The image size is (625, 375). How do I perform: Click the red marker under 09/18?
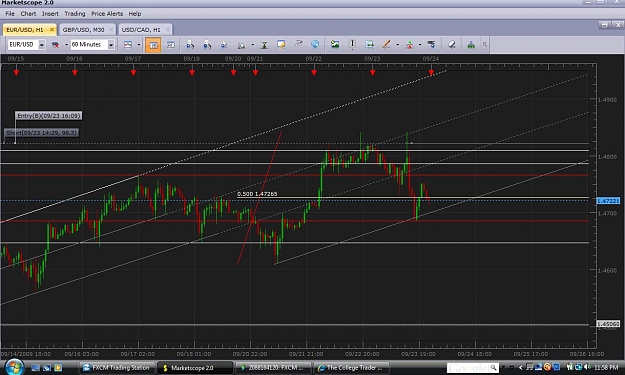coord(192,73)
